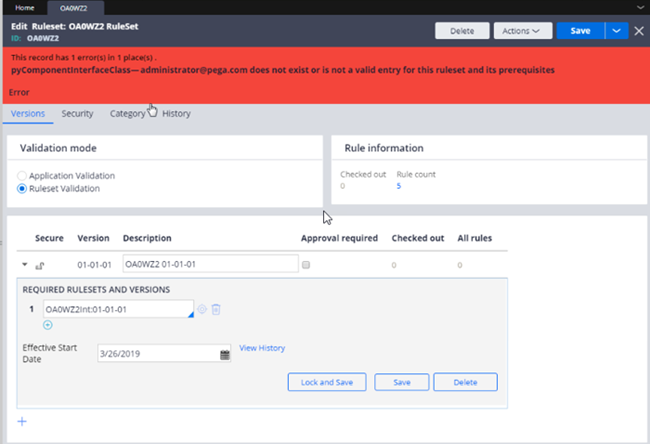Open the Actions dropdown menu
The height and width of the screenshot is (444, 650).
pyautogui.click(x=526, y=31)
